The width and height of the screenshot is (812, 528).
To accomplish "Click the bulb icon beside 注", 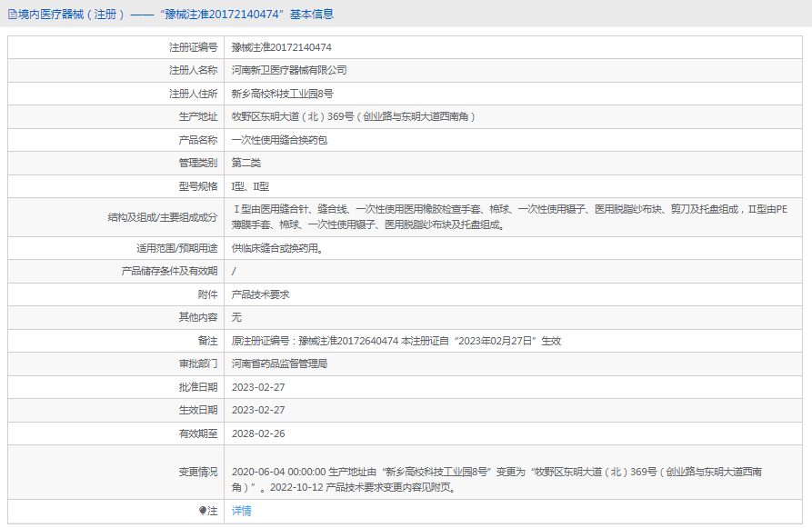I will tap(203, 511).
